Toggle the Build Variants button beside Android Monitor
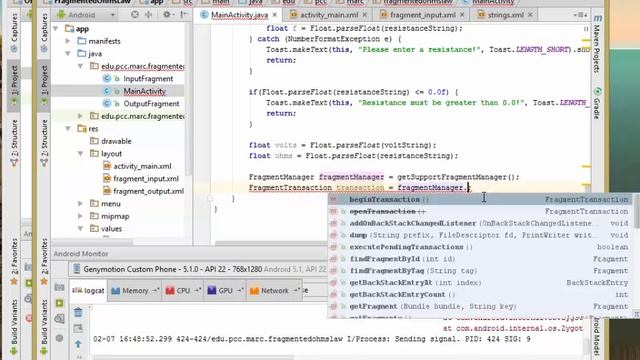 (44, 327)
